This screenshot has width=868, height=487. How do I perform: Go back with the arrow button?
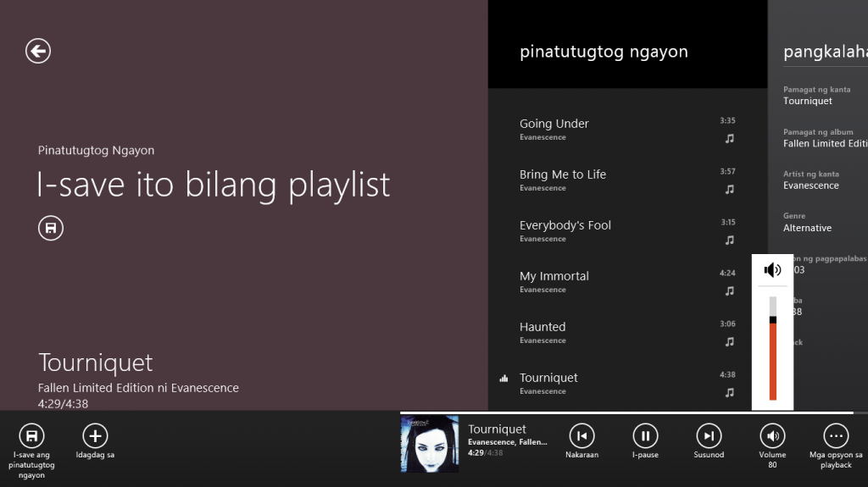point(38,51)
